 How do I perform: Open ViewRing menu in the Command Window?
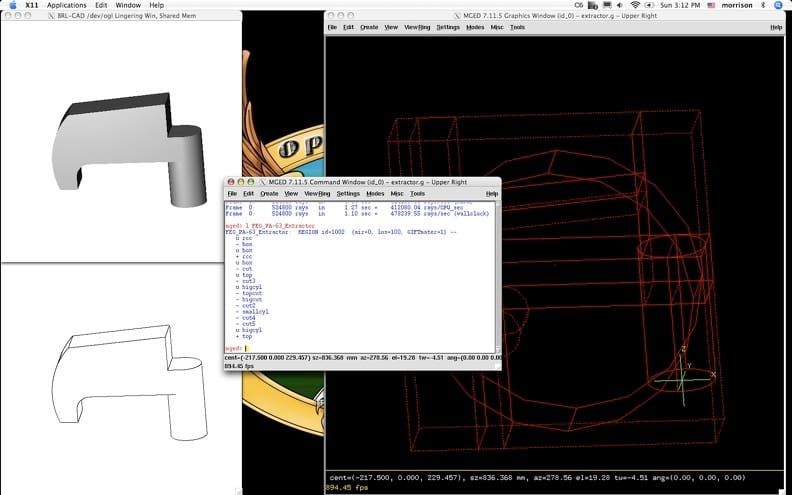(317, 193)
